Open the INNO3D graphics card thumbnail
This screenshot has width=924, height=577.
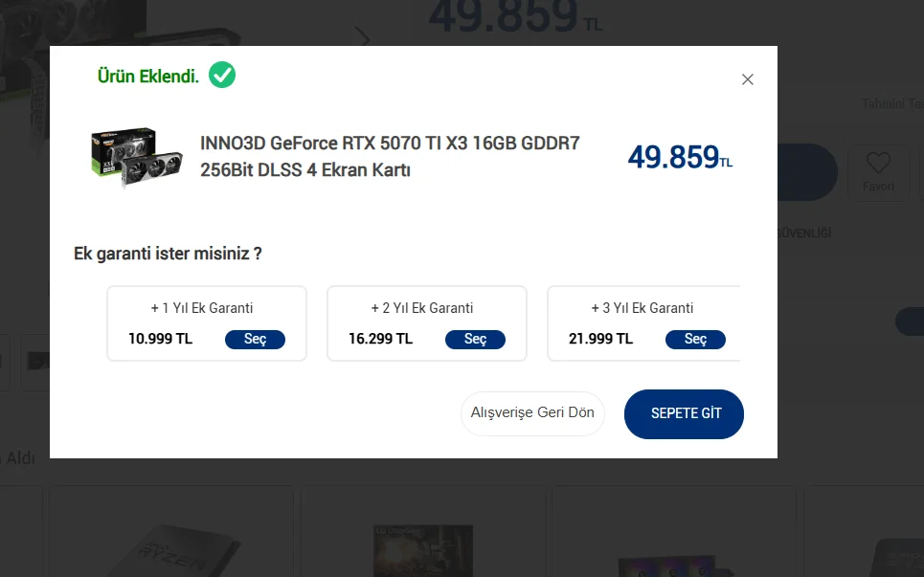(124, 158)
